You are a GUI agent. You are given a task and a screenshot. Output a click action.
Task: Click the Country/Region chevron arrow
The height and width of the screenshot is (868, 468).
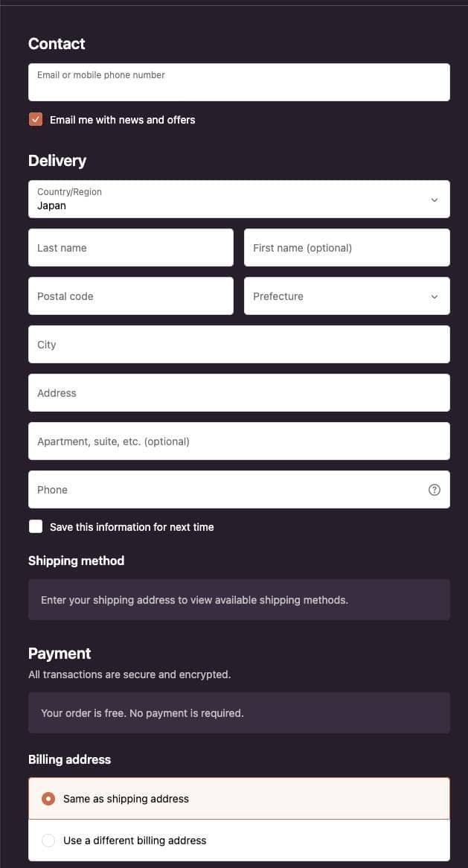tap(435, 200)
